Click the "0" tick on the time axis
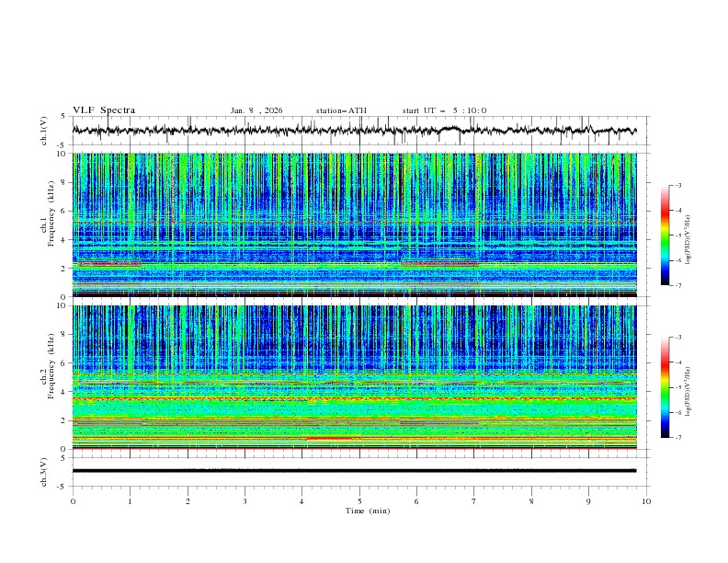This screenshot has height=563, width=728. 73,501
